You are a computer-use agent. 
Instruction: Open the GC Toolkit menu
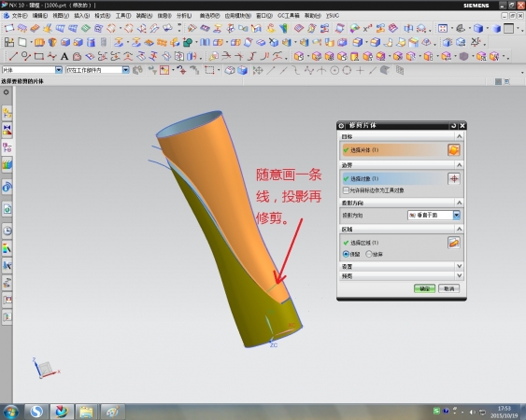288,16
